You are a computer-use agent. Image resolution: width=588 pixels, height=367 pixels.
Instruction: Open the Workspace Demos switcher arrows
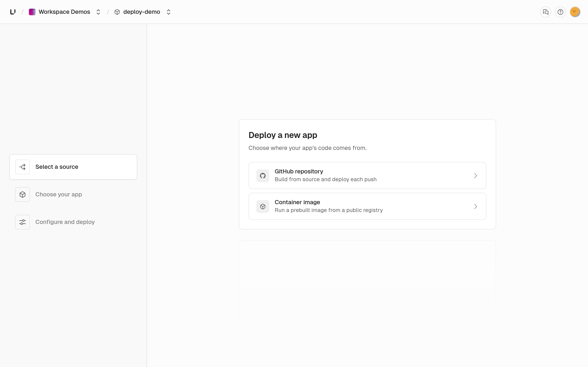coord(98,12)
